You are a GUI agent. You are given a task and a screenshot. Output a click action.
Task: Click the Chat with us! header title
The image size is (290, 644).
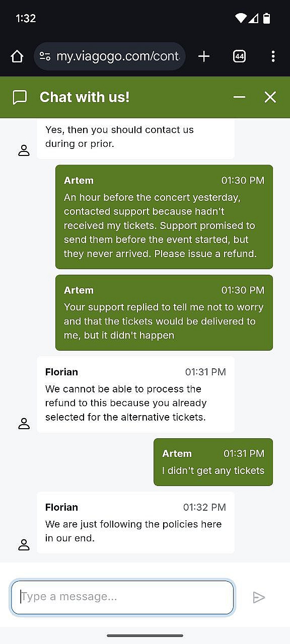(x=85, y=97)
